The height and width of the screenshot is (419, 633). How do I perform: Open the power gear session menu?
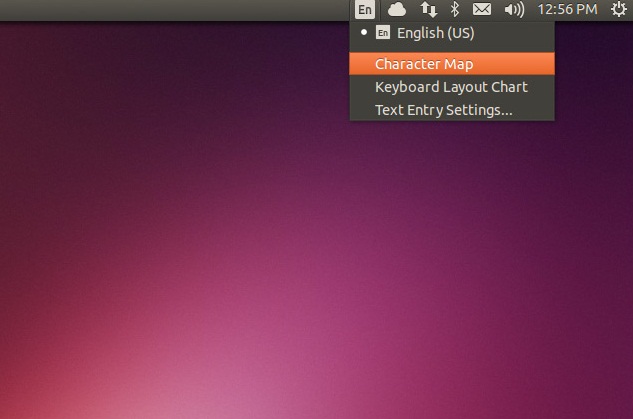(618, 9)
